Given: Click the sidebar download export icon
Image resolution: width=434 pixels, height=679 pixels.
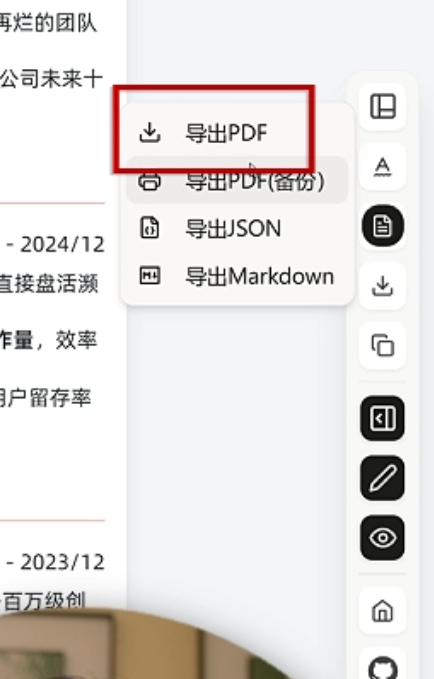Looking at the screenshot, I should pyautogui.click(x=383, y=286).
